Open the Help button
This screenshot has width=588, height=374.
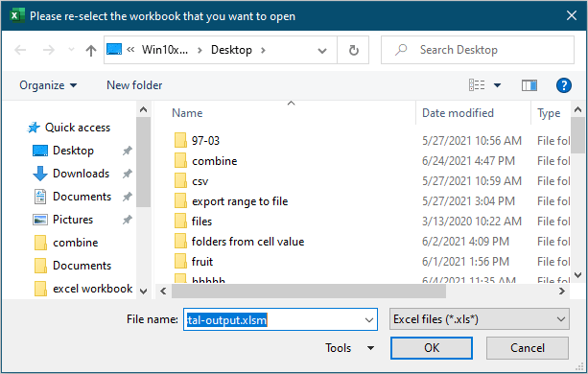[564, 85]
